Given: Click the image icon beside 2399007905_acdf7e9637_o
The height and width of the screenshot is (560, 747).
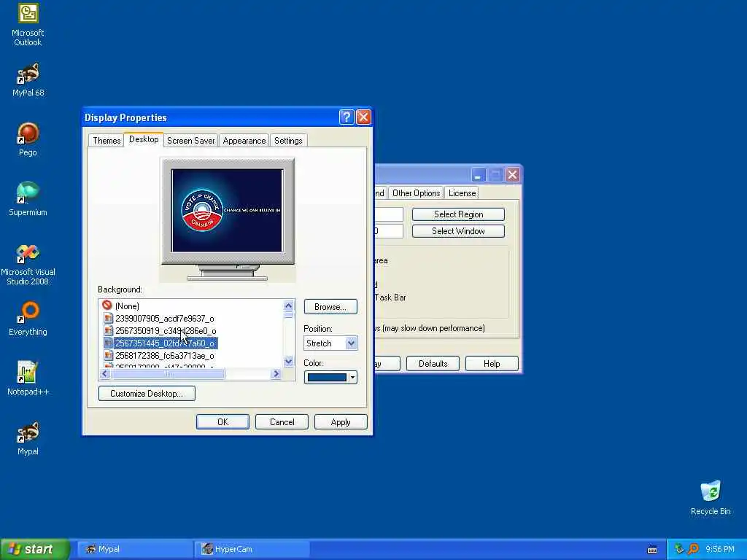Looking at the screenshot, I should click(108, 318).
